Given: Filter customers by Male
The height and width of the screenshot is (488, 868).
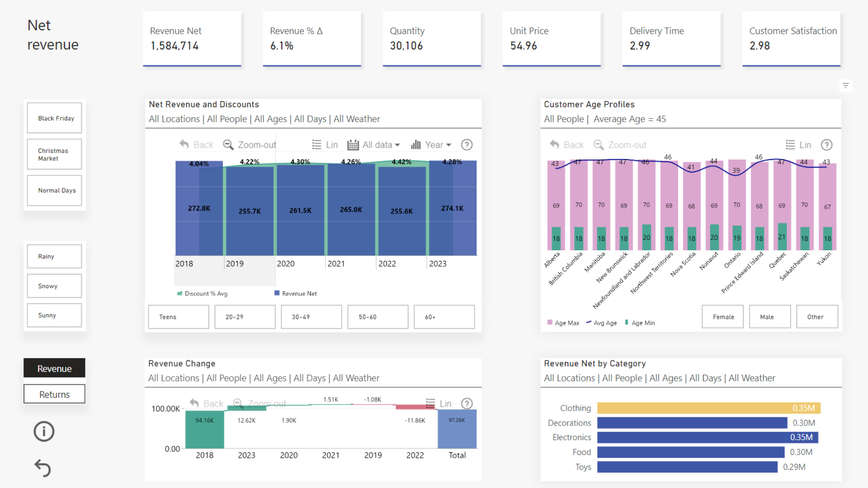Looking at the screenshot, I should pos(770,317).
